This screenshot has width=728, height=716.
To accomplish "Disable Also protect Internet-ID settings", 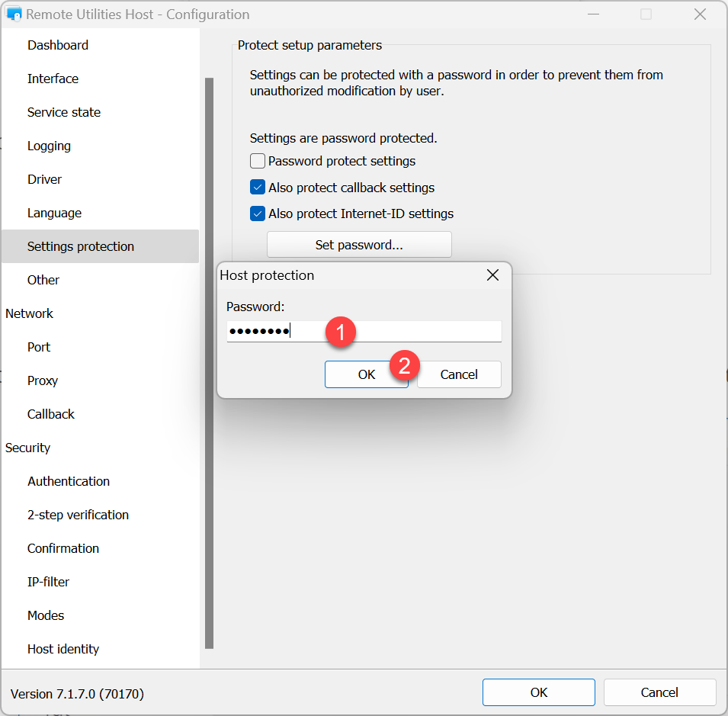I will click(x=258, y=214).
